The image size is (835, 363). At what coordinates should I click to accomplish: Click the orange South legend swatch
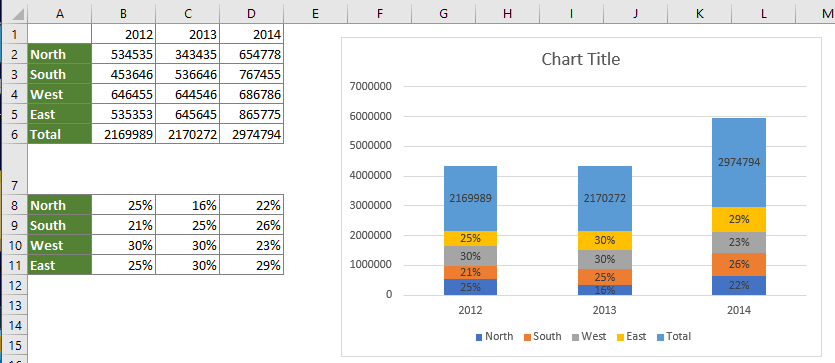click(x=527, y=337)
